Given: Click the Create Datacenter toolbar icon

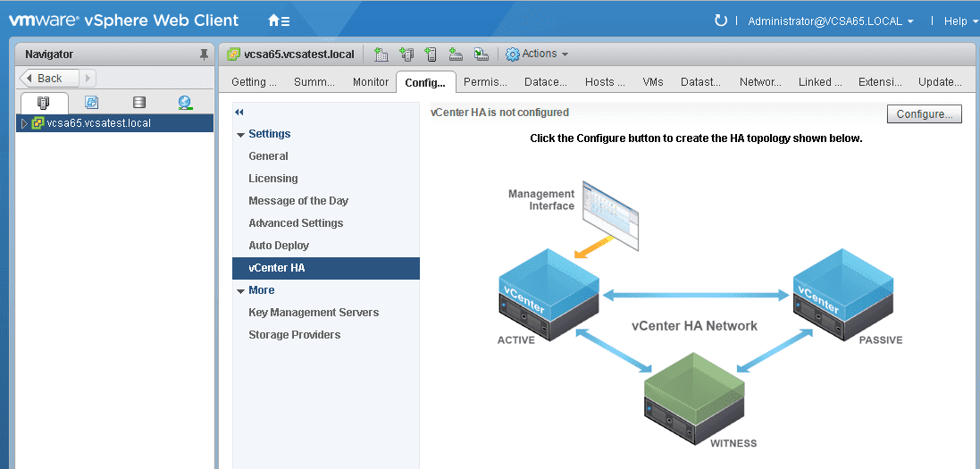Looking at the screenshot, I should tap(381, 54).
